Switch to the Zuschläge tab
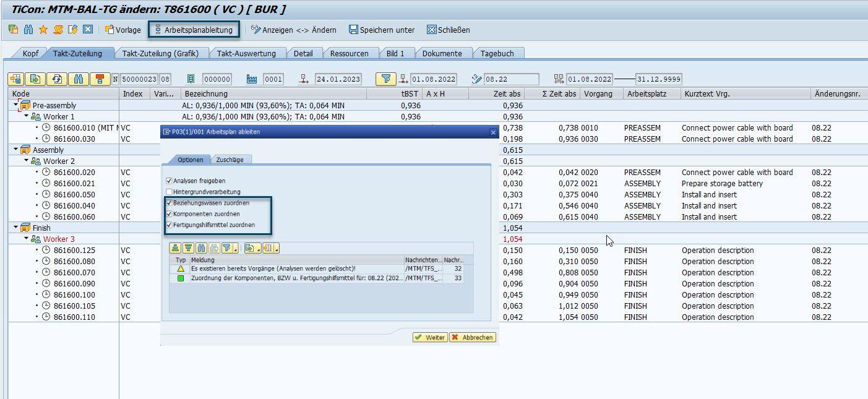This screenshot has height=399, width=868. point(229,160)
